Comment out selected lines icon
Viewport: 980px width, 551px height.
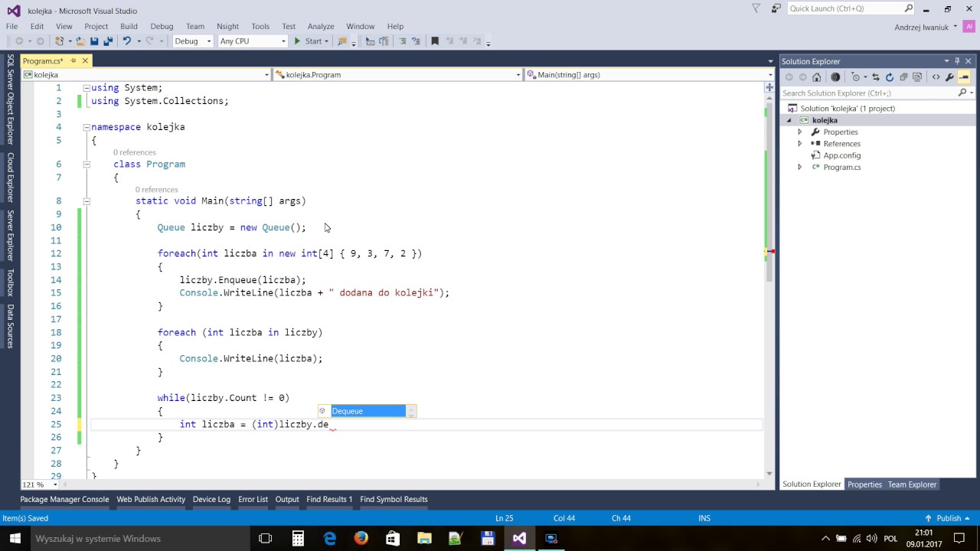(403, 41)
